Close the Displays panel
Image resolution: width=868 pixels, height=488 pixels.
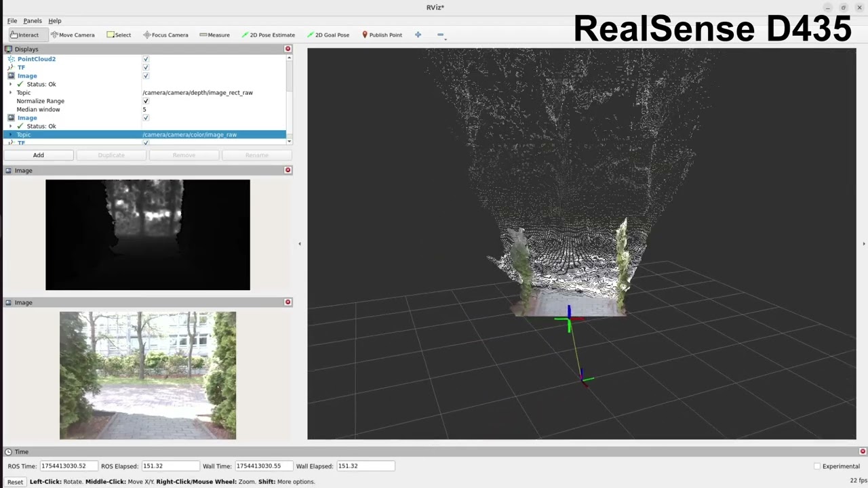pyautogui.click(x=288, y=49)
